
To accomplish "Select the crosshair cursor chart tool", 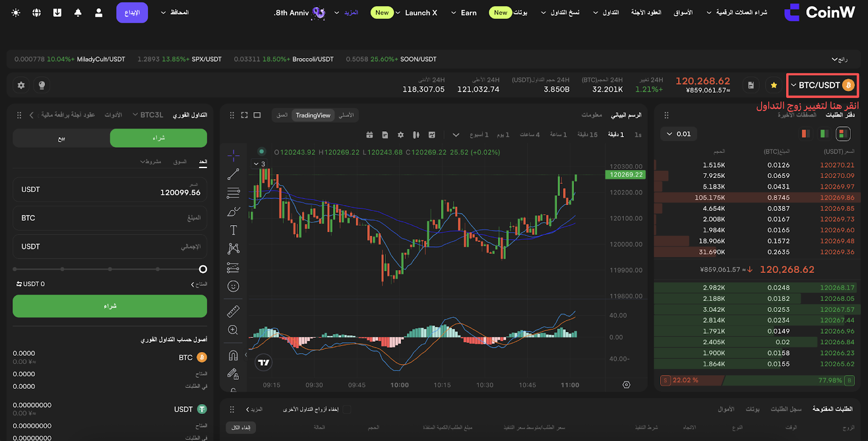I will (x=233, y=156).
